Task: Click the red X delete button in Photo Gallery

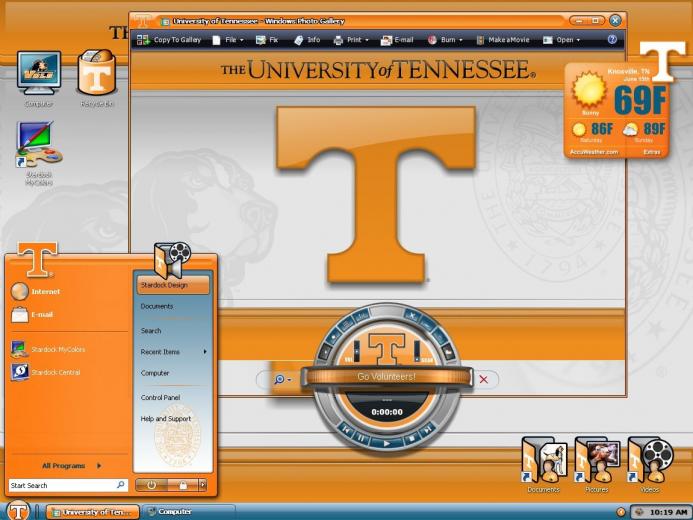Action: [484, 379]
